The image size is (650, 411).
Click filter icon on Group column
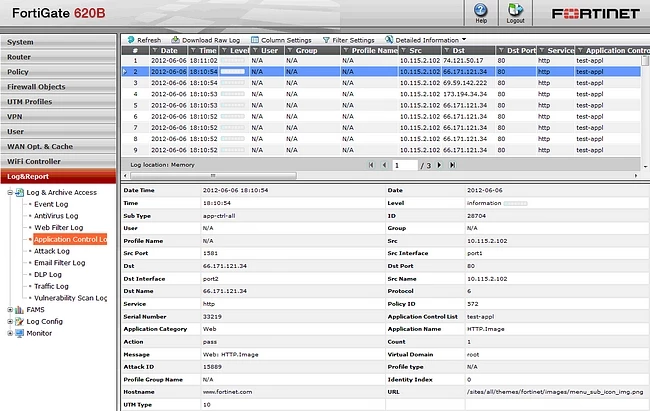290,50
